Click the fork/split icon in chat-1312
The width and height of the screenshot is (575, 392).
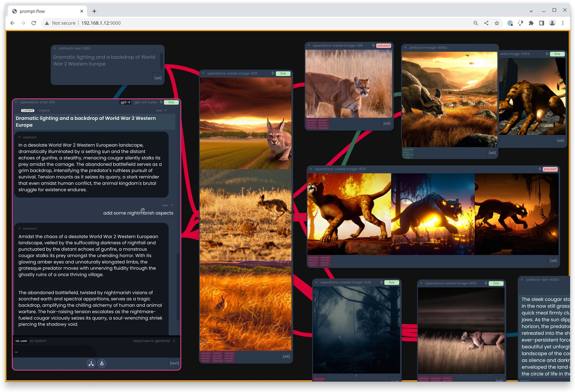coord(91,364)
